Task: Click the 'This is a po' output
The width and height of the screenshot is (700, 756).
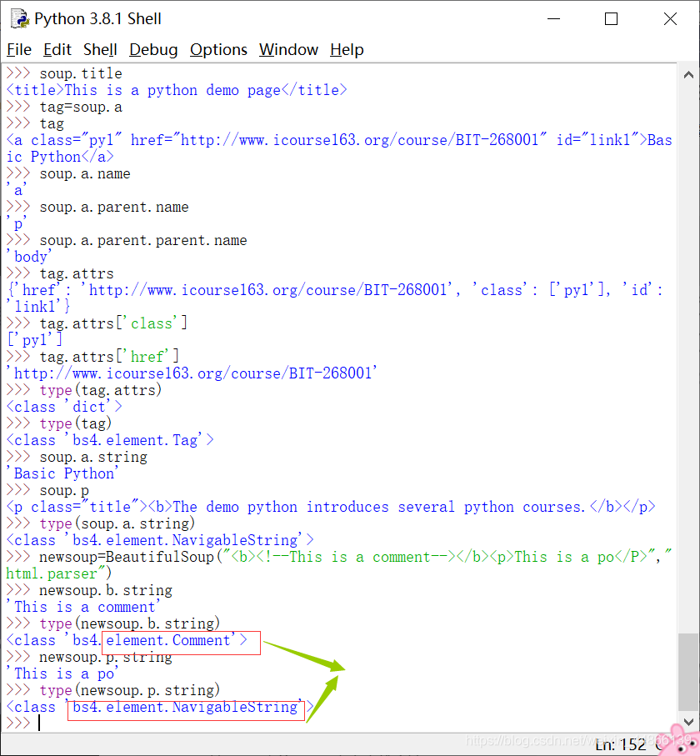Action: [62, 673]
